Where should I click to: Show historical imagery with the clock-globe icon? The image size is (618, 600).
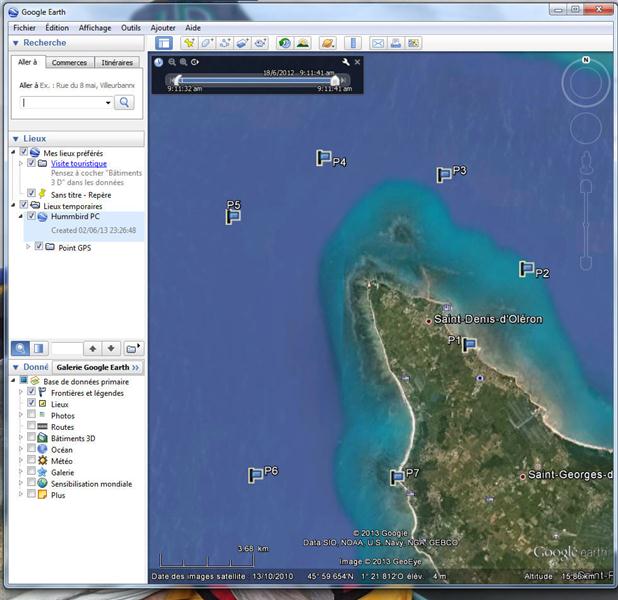(x=284, y=43)
